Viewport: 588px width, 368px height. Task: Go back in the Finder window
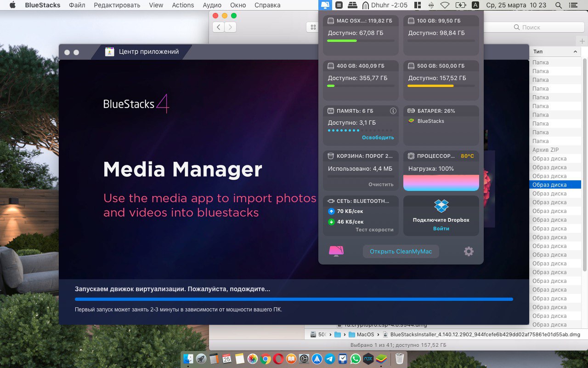click(x=218, y=27)
